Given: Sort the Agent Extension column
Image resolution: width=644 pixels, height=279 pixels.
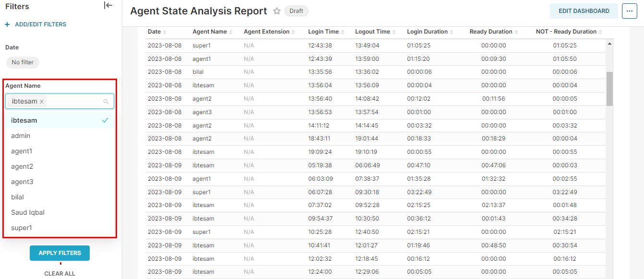Looking at the screenshot, I should click(294, 32).
